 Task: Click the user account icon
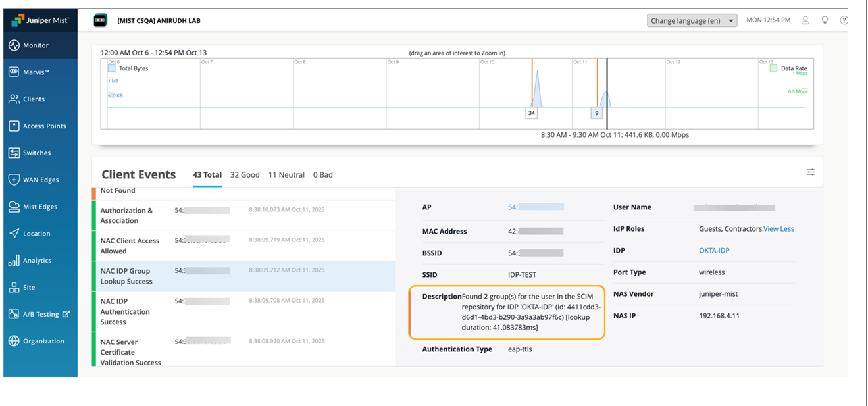click(x=805, y=20)
